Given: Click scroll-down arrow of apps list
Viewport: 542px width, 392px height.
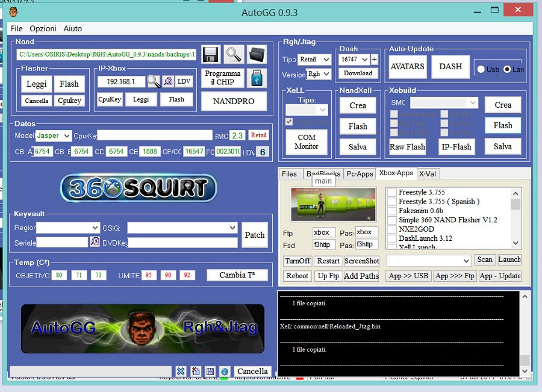Looking at the screenshot, I should [516, 243].
